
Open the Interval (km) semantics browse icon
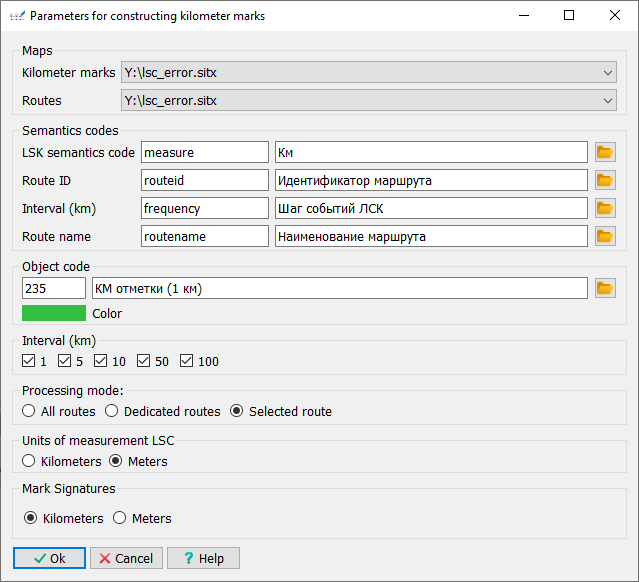(x=604, y=208)
